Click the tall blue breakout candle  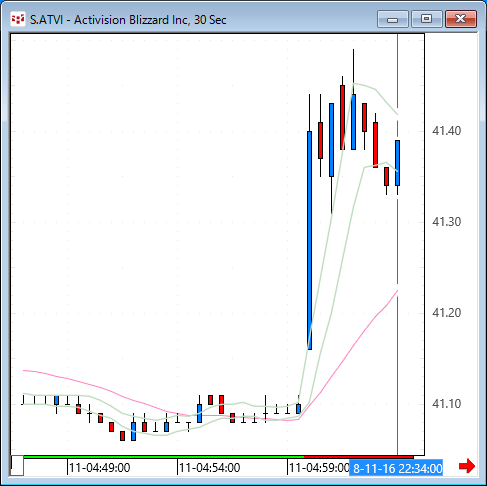[x=310, y=240]
